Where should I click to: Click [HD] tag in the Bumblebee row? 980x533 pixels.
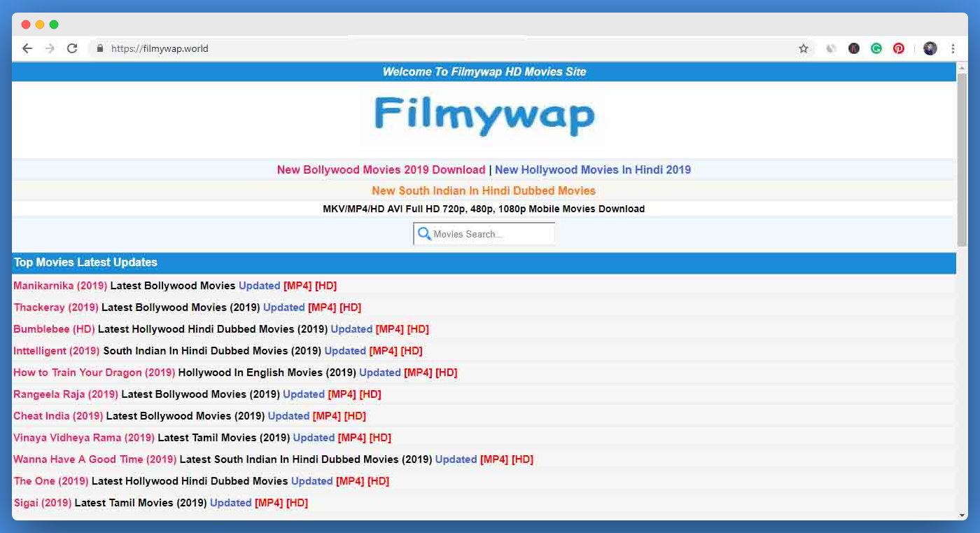click(418, 329)
